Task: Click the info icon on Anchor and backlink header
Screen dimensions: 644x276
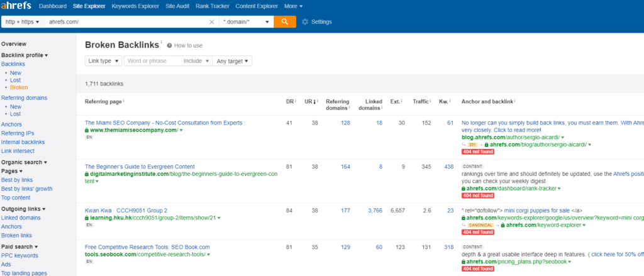Action: click(x=514, y=101)
